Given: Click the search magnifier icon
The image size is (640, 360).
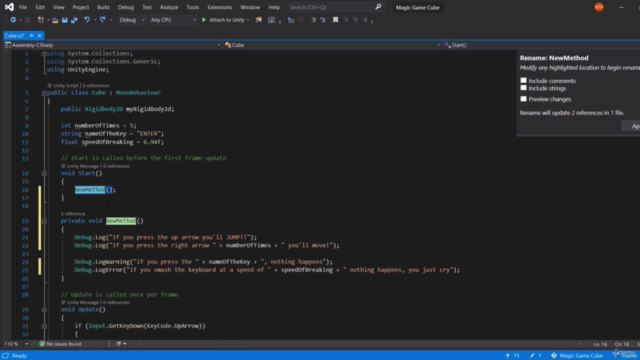Looking at the screenshot, I should [378, 7].
